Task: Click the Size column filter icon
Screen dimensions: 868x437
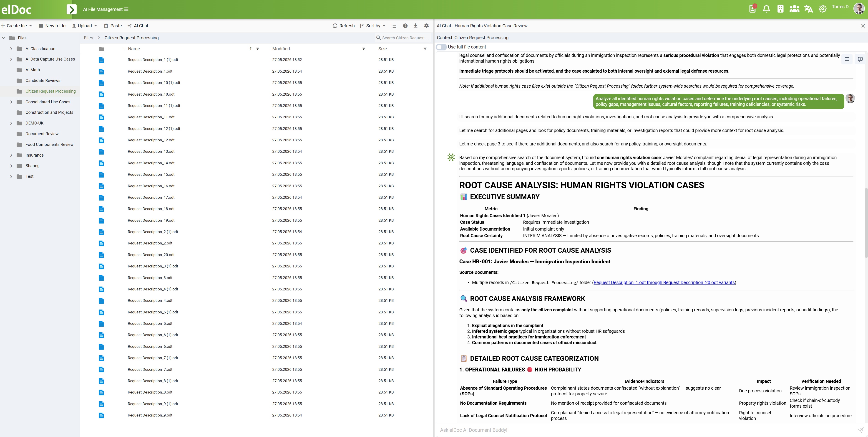Action: tap(425, 48)
